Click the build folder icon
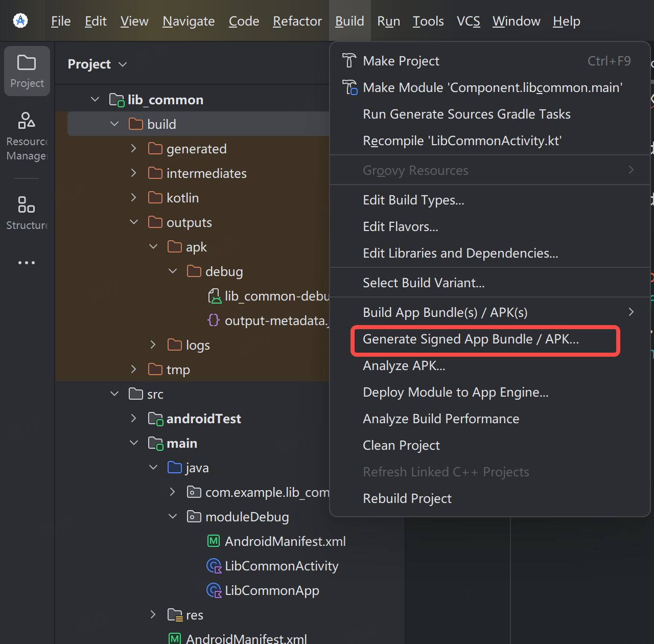 point(136,124)
